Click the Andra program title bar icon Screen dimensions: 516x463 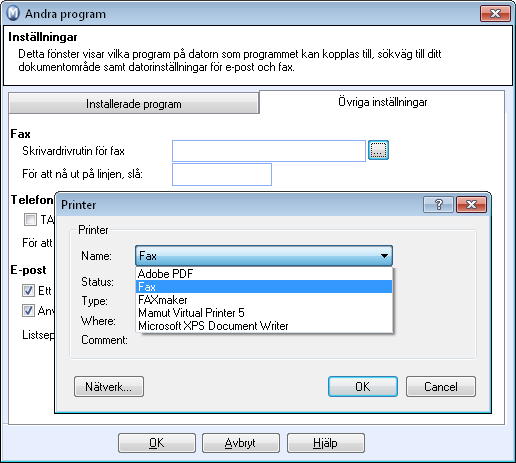pyautogui.click(x=13, y=14)
